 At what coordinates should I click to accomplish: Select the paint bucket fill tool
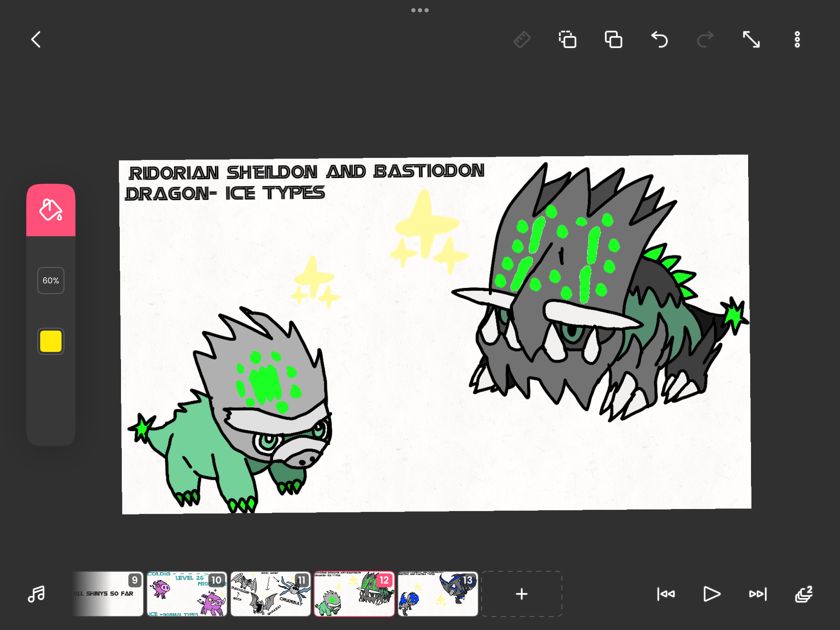[x=51, y=210]
